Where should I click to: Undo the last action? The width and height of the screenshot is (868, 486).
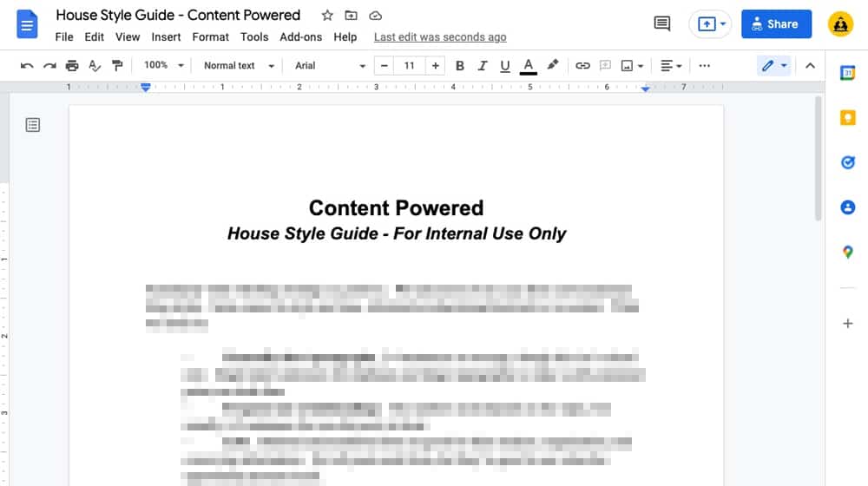27,66
